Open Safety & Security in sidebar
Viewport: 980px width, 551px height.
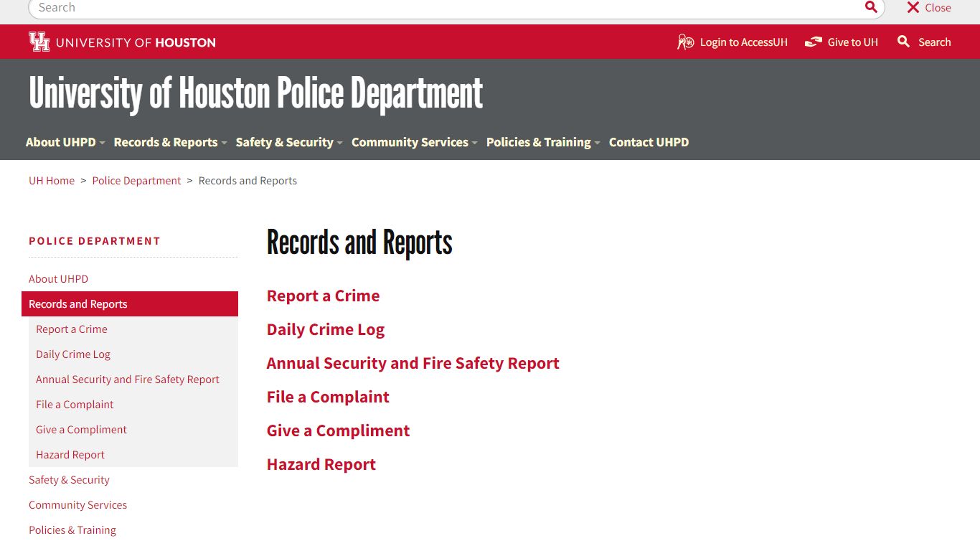tap(69, 480)
